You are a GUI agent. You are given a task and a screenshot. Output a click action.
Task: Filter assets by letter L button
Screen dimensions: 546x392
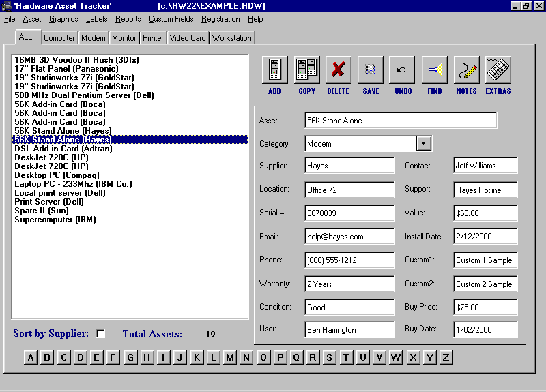tap(213, 357)
